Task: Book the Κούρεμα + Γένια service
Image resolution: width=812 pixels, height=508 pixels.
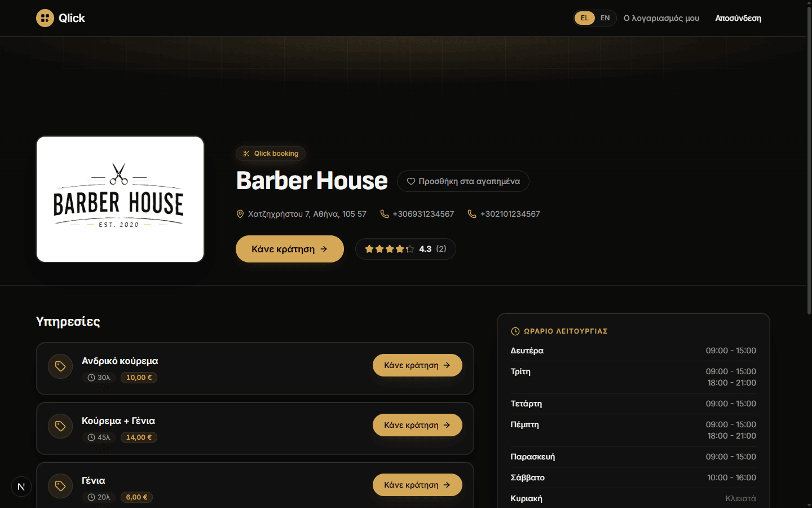Action: point(417,425)
